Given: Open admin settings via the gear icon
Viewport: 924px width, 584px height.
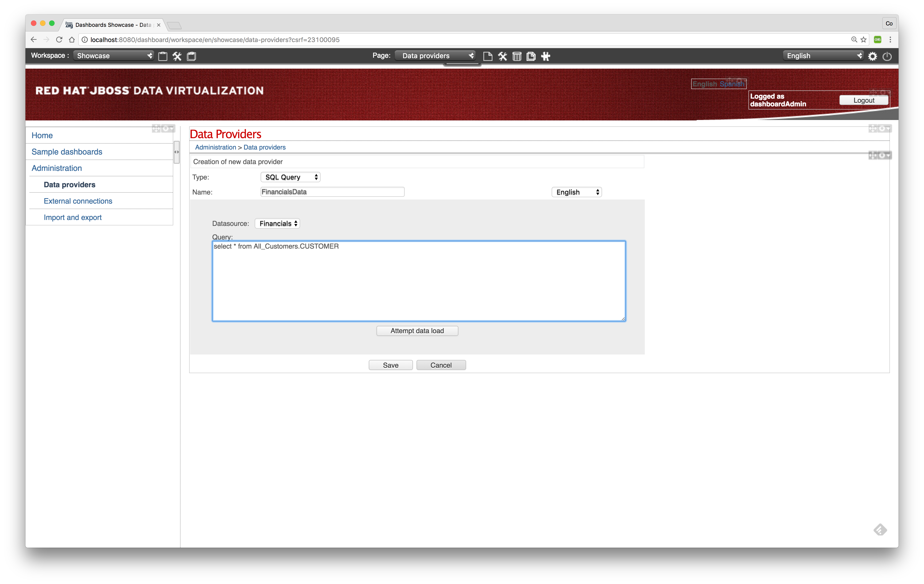Looking at the screenshot, I should coord(873,56).
